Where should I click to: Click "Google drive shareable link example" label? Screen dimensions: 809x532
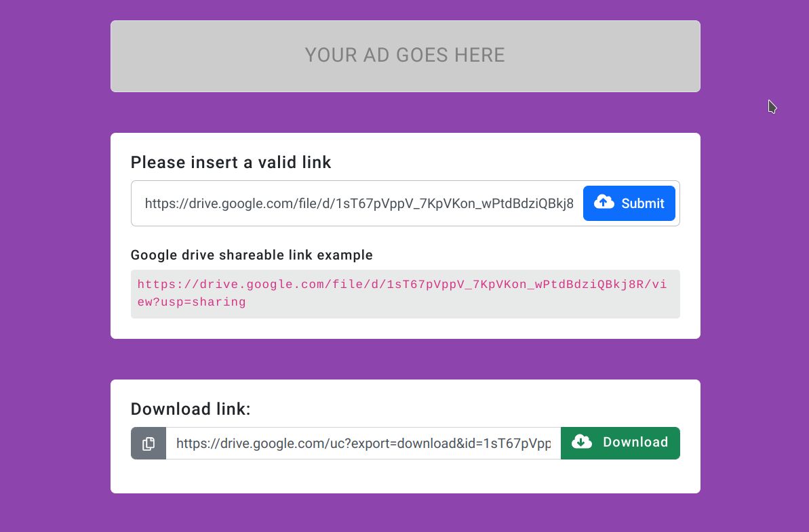[x=252, y=255]
